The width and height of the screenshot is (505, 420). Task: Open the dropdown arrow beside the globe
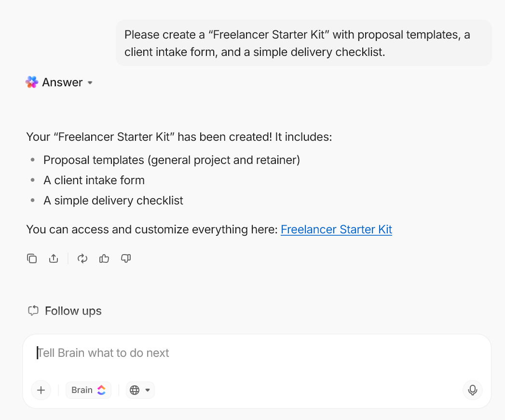[x=148, y=390]
